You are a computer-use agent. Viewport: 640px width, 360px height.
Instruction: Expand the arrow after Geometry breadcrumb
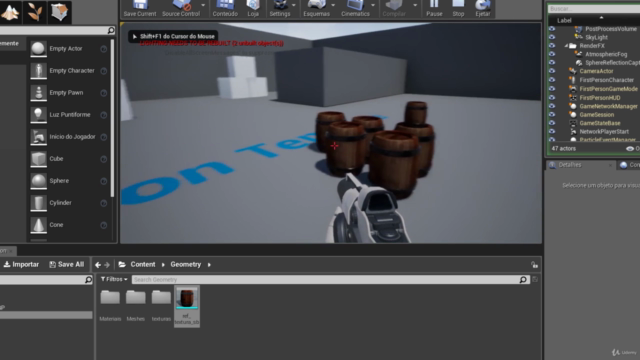tap(209, 265)
